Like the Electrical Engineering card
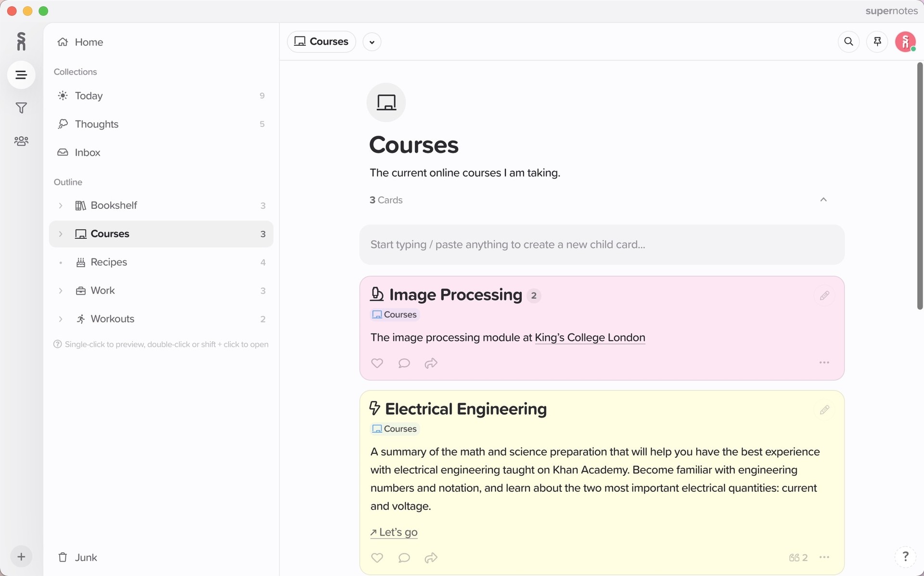 tap(377, 558)
